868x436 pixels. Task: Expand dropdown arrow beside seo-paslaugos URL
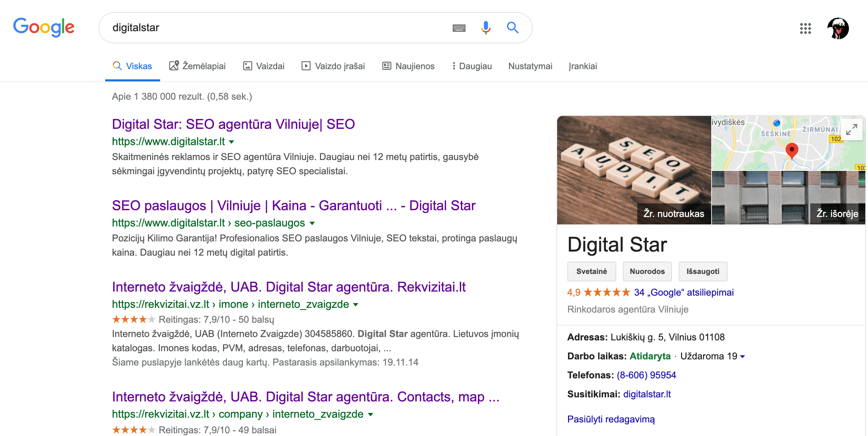coord(312,223)
